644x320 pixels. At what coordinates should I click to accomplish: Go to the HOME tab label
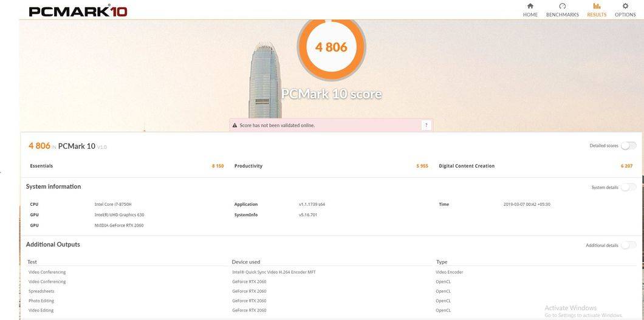tap(530, 15)
